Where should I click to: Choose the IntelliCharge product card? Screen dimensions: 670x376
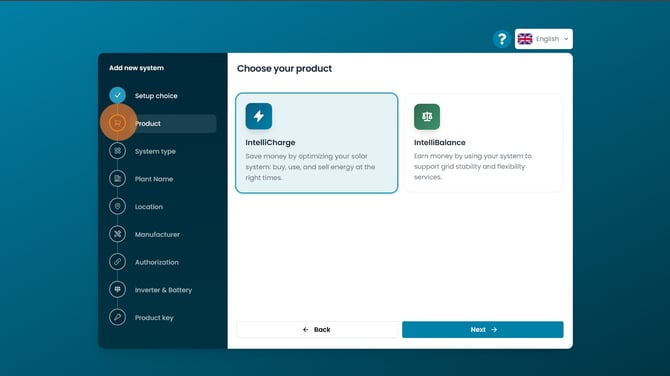click(x=317, y=143)
